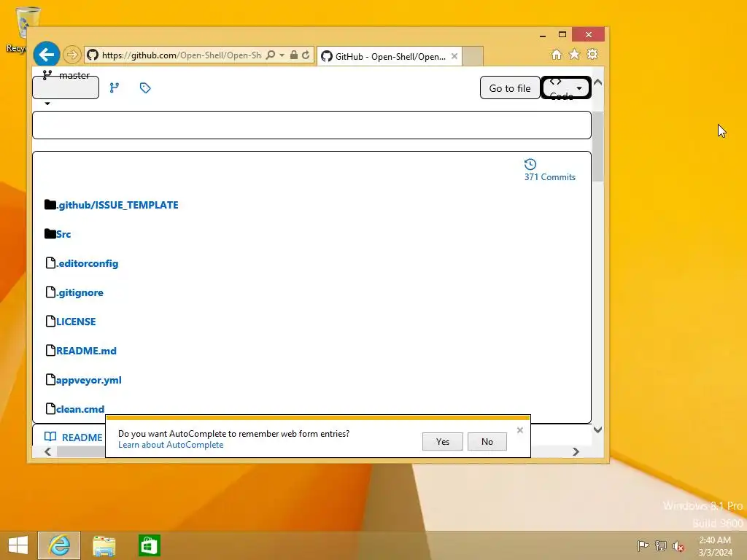747x560 pixels.
Task: Click the folder icon beside Src
Action: coord(50,234)
